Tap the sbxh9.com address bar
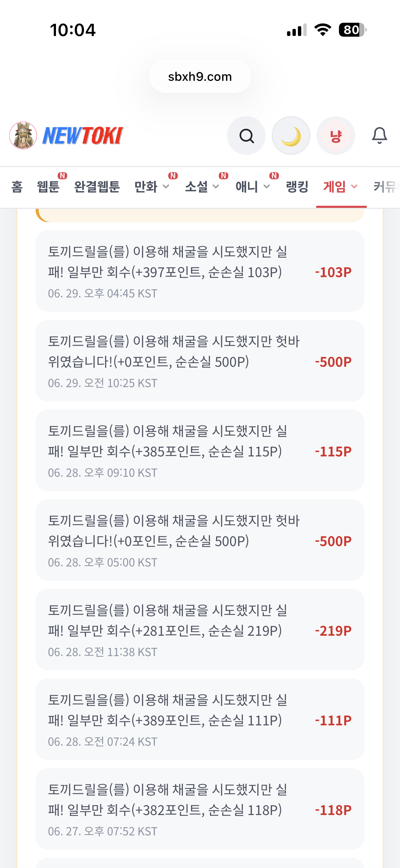The height and width of the screenshot is (868, 400). point(200,77)
